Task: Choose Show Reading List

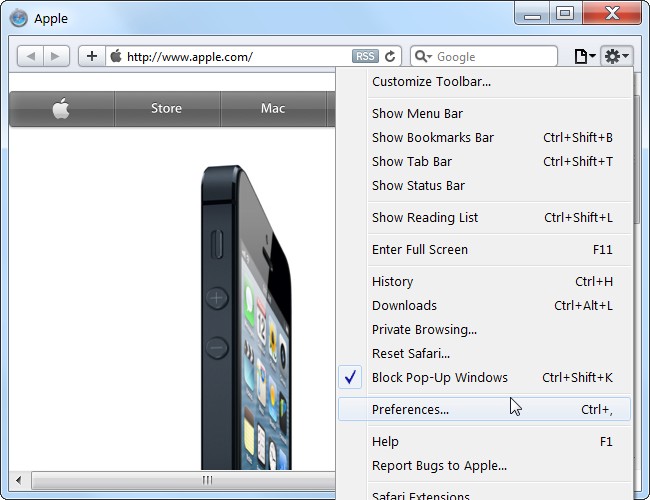Action: 484,218
